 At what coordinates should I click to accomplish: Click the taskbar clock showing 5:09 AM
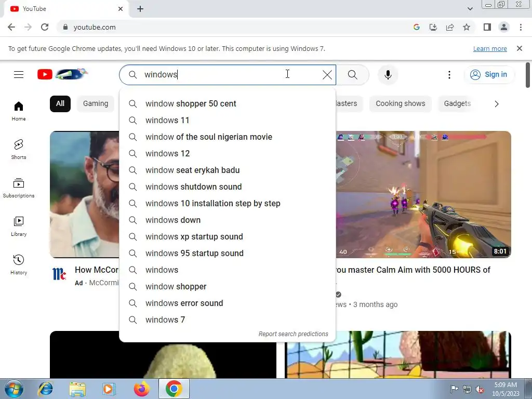pos(506,389)
